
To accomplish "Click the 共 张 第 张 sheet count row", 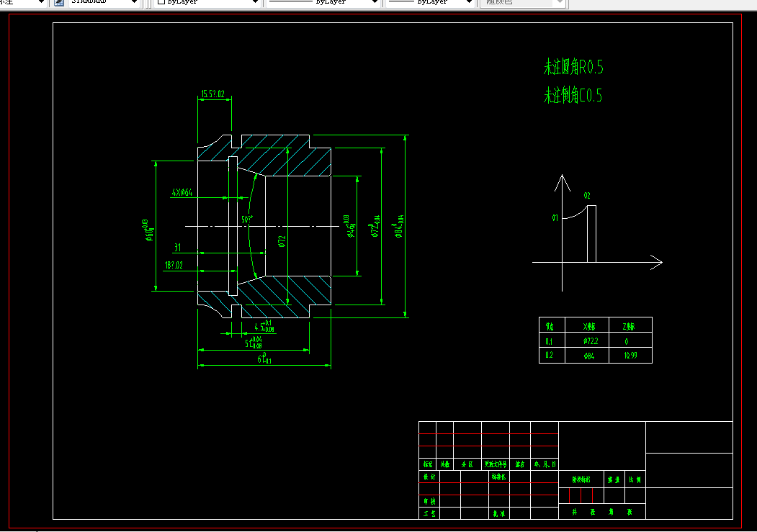I will coord(602,512).
